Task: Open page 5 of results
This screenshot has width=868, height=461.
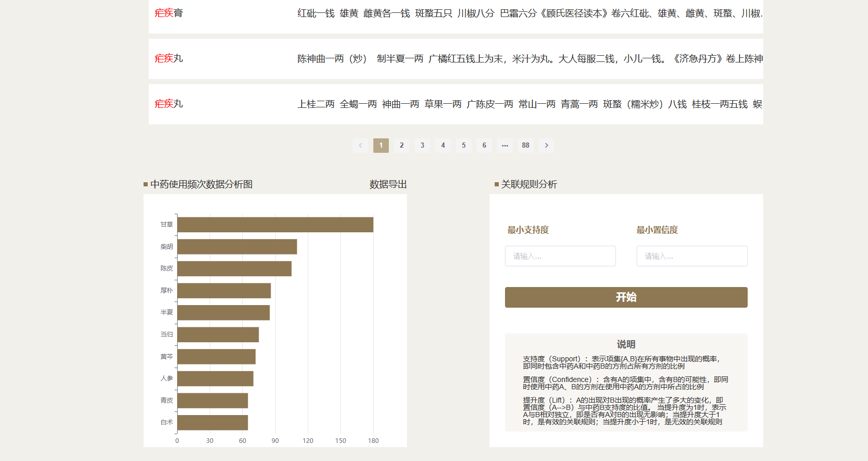Action: (464, 146)
